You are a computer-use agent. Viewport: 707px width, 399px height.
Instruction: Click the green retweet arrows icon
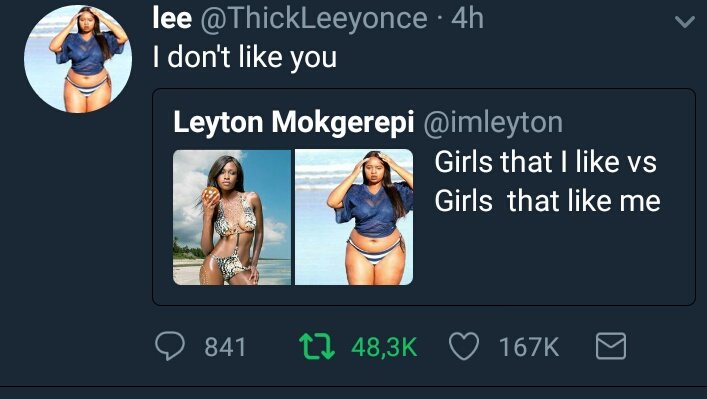317,346
